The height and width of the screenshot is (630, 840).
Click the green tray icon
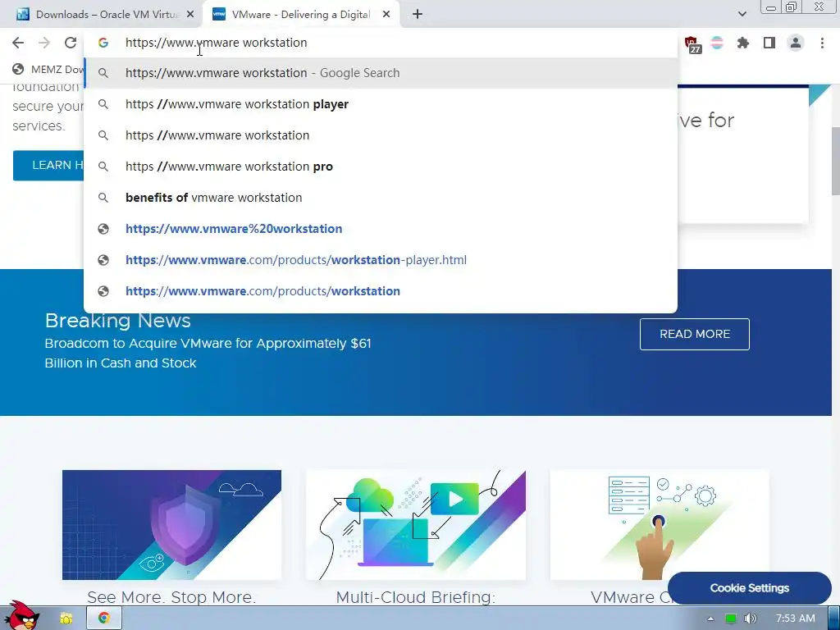click(730, 619)
